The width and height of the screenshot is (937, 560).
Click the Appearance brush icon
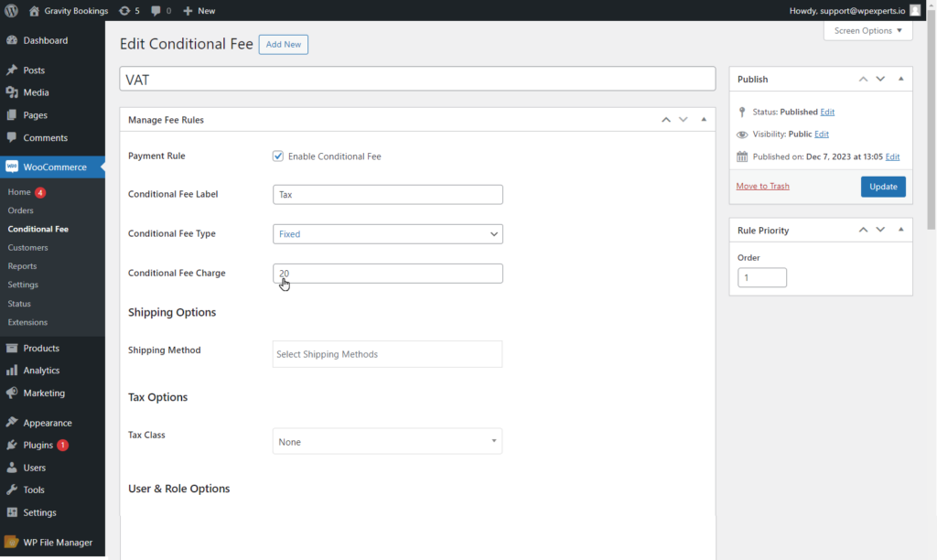click(x=12, y=423)
